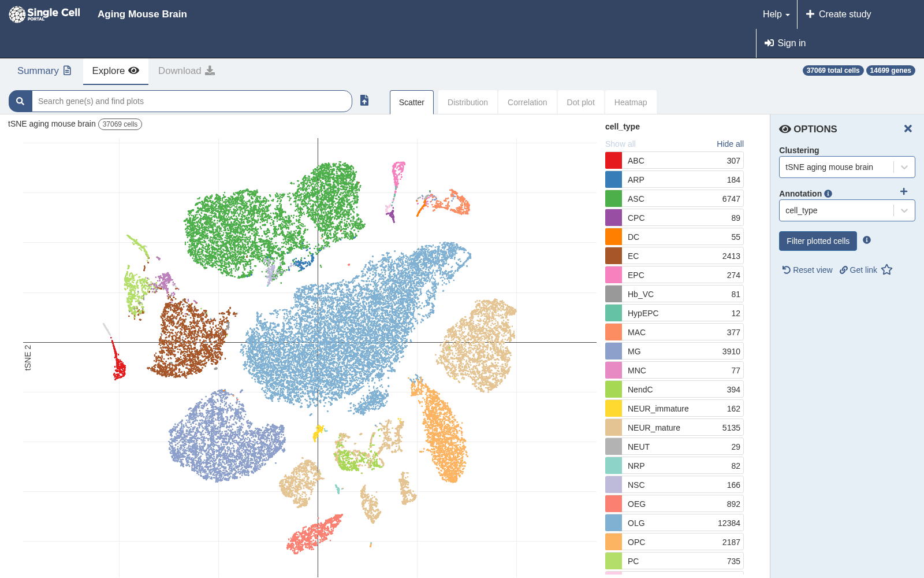The image size is (924, 578).
Task: Click the Get link button
Action: 858,270
